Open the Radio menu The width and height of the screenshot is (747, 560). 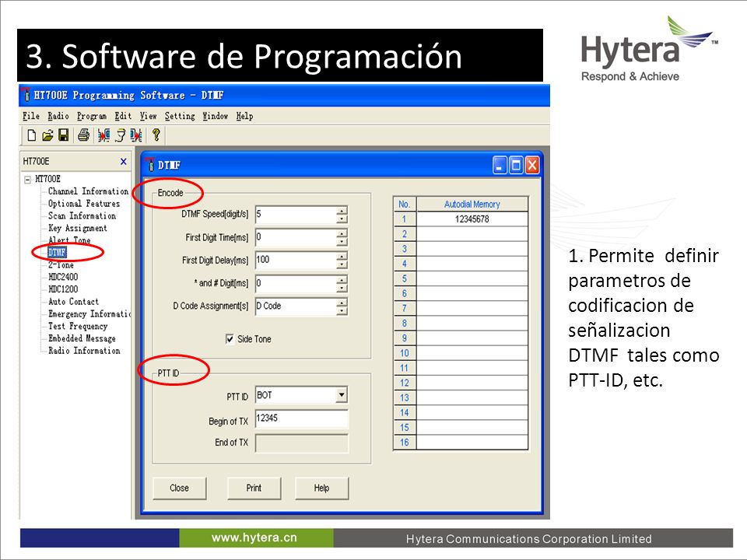point(58,116)
